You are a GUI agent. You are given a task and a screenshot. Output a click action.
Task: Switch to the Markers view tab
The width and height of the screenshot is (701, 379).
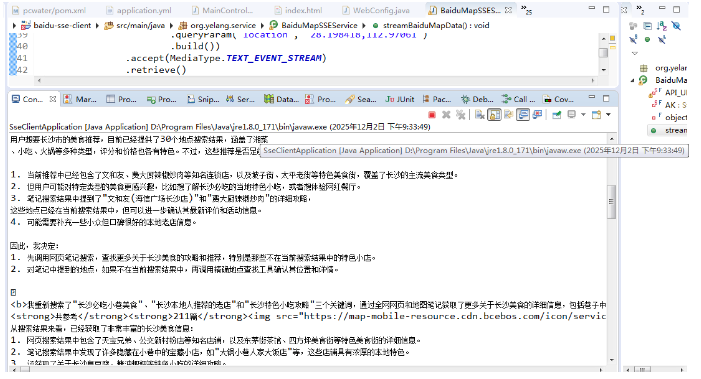pos(80,99)
